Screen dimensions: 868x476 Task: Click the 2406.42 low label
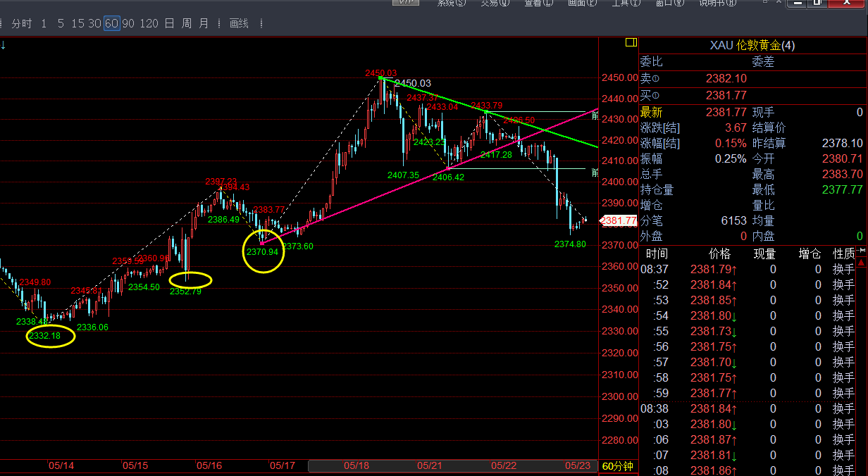click(x=448, y=177)
